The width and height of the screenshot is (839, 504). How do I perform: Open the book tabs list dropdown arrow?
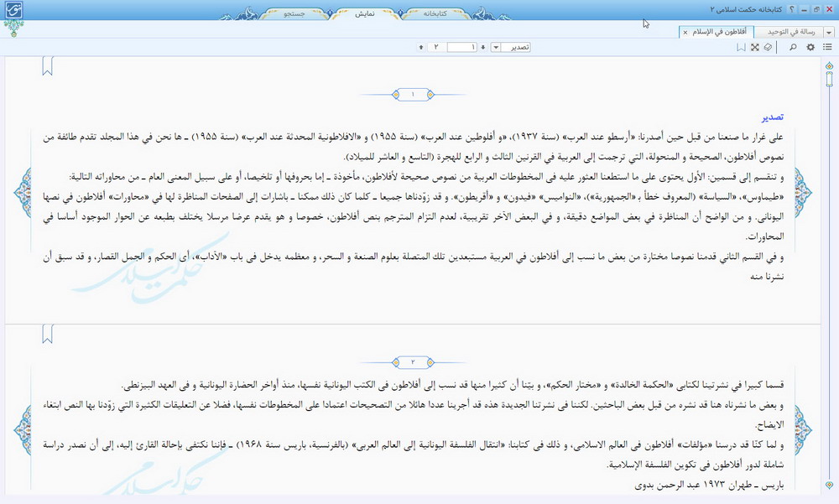pyautogui.click(x=829, y=33)
